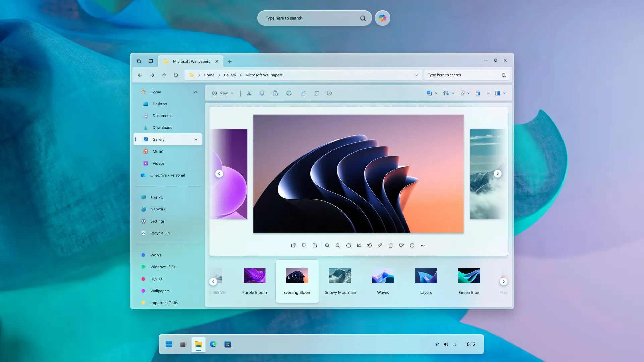The width and height of the screenshot is (644, 362).
Task: Zoom in on the Evening Bloom preview
Action: (x=327, y=245)
